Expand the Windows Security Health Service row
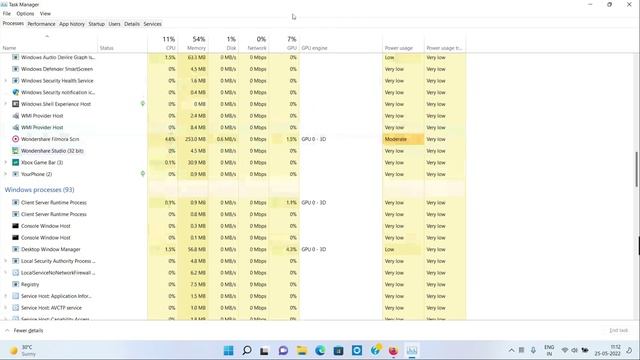This screenshot has width=640, height=360. [6, 81]
